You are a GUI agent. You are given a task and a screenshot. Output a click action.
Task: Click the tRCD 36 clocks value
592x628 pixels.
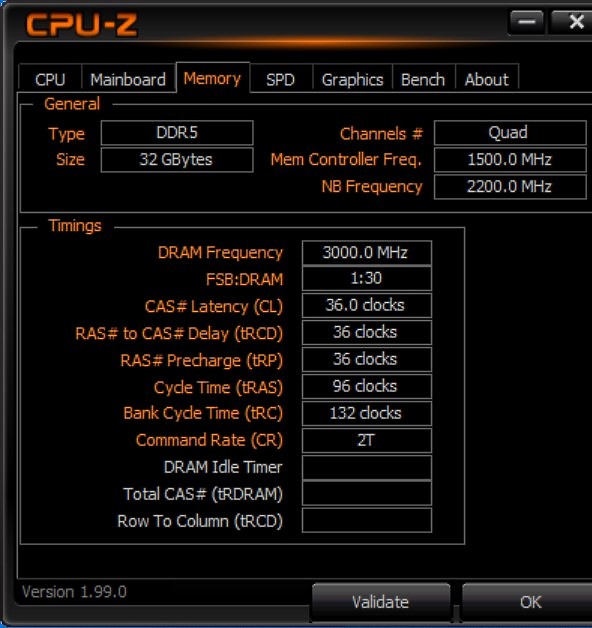pyautogui.click(x=366, y=332)
